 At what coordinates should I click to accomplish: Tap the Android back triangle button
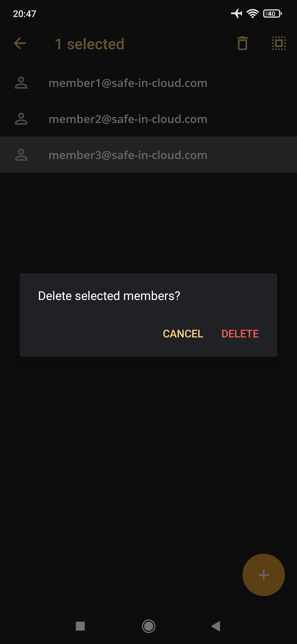[216, 626]
